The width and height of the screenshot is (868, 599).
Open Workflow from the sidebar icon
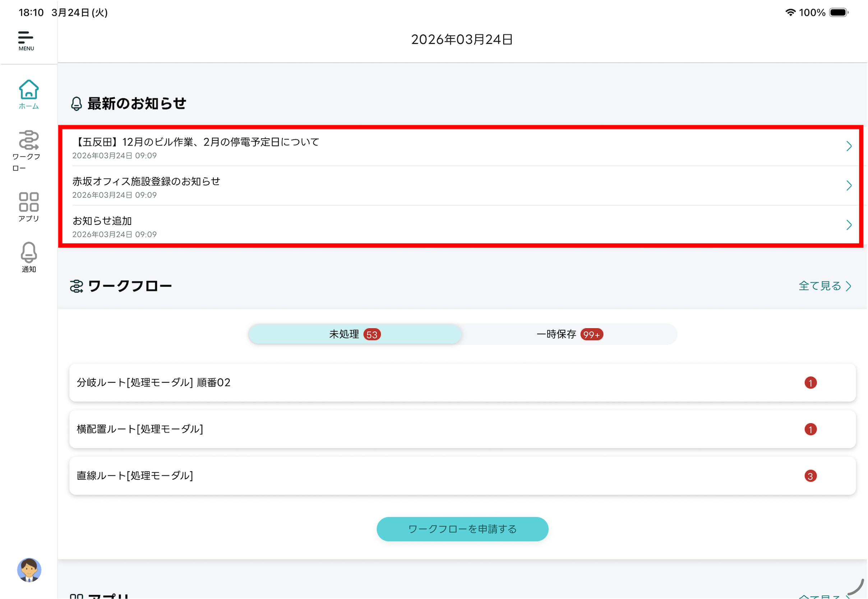coord(28,140)
